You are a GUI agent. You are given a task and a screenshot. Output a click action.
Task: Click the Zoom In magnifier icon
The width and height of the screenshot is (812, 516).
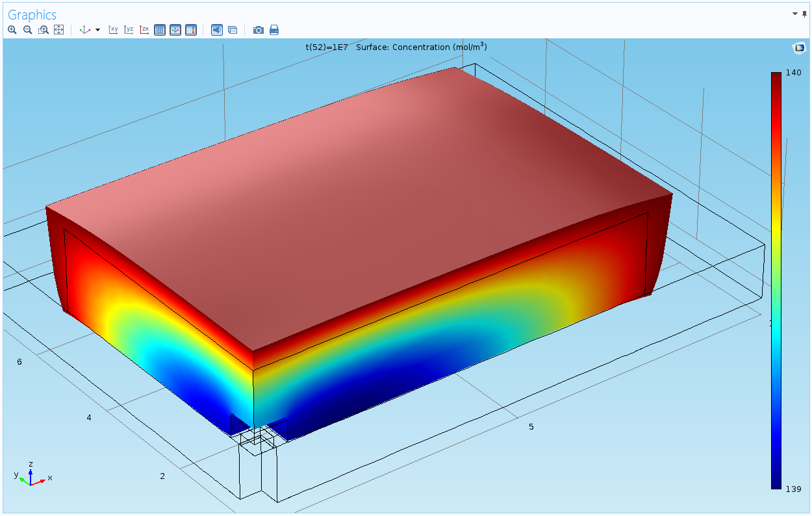pos(12,30)
